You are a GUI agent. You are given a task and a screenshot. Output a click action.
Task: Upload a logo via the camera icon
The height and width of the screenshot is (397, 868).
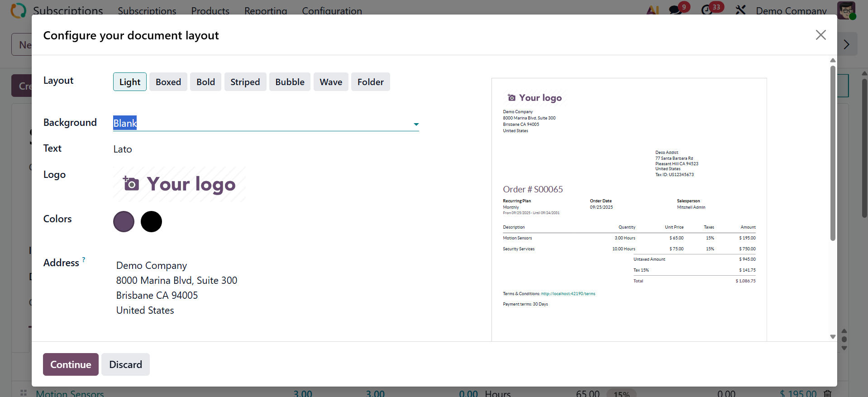tap(131, 183)
